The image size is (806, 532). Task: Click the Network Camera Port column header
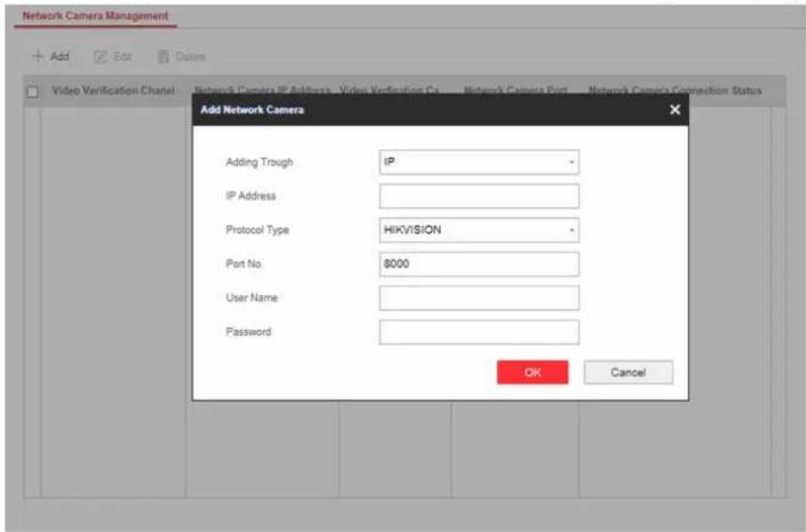click(515, 91)
